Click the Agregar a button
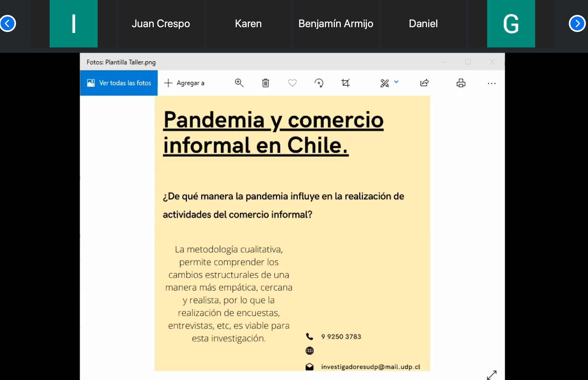Screen dimensions: 588x380 pos(184,83)
